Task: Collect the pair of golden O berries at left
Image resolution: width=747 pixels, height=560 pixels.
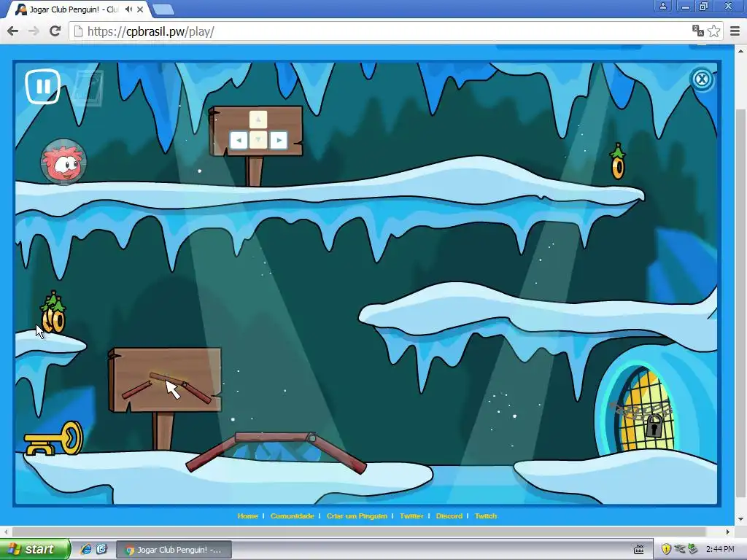Action: [x=53, y=312]
